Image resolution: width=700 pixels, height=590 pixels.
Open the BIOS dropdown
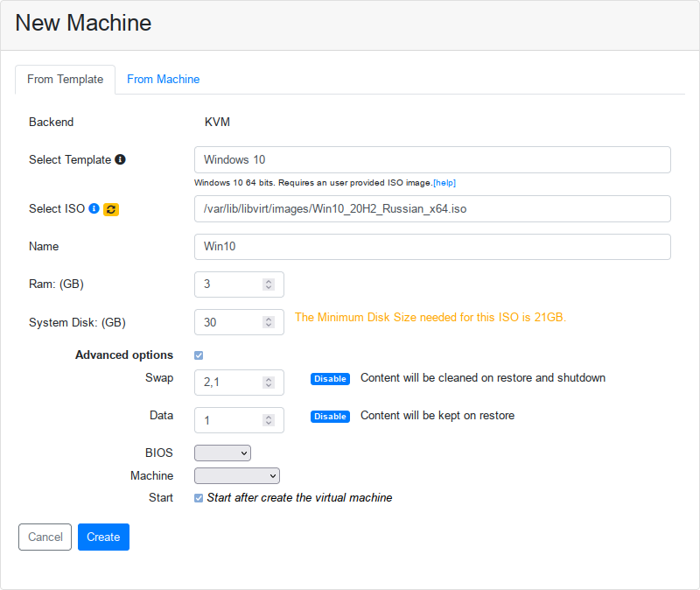222,453
